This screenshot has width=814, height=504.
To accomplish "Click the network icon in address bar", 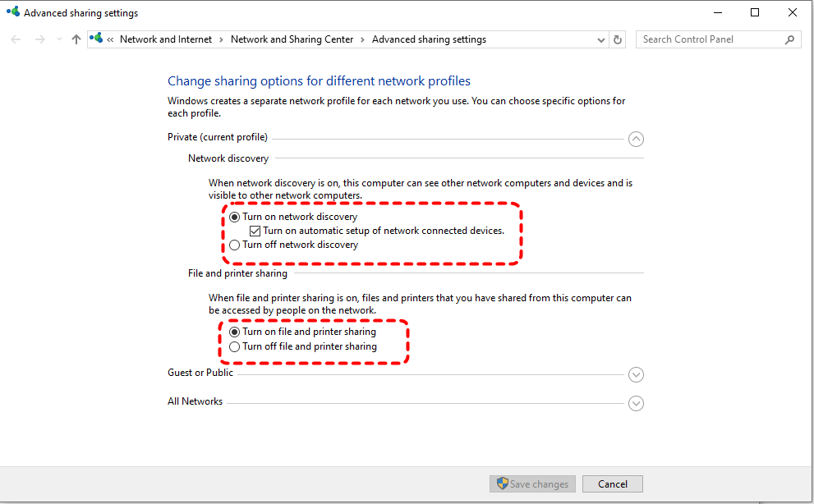I will pyautogui.click(x=97, y=39).
